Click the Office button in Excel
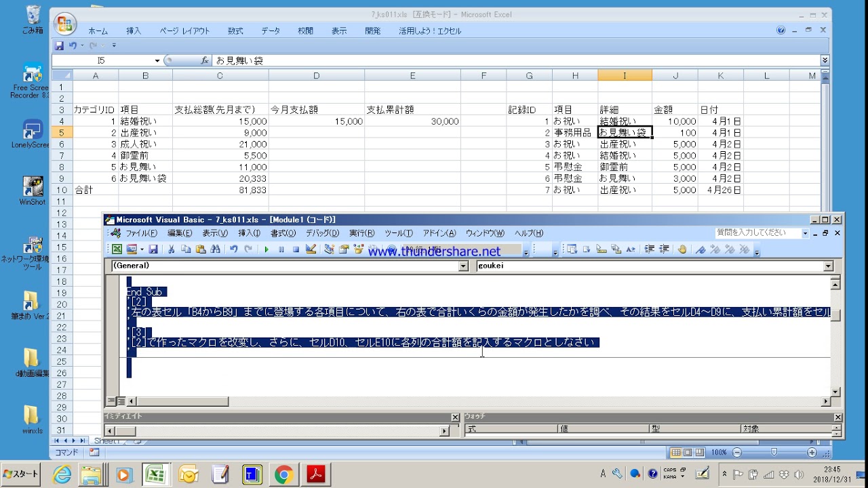The image size is (868, 488). [x=65, y=24]
